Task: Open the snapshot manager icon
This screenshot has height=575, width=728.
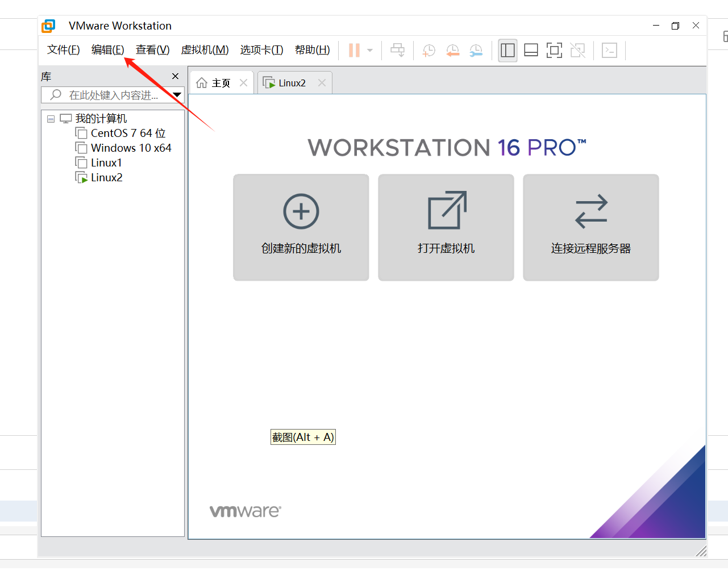Action: coord(476,51)
